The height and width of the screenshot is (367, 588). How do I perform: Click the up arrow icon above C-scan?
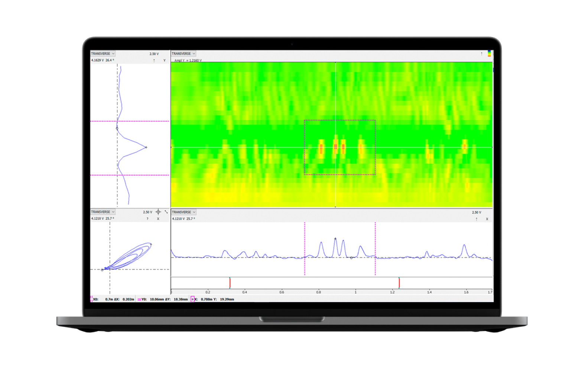pyautogui.click(x=482, y=54)
